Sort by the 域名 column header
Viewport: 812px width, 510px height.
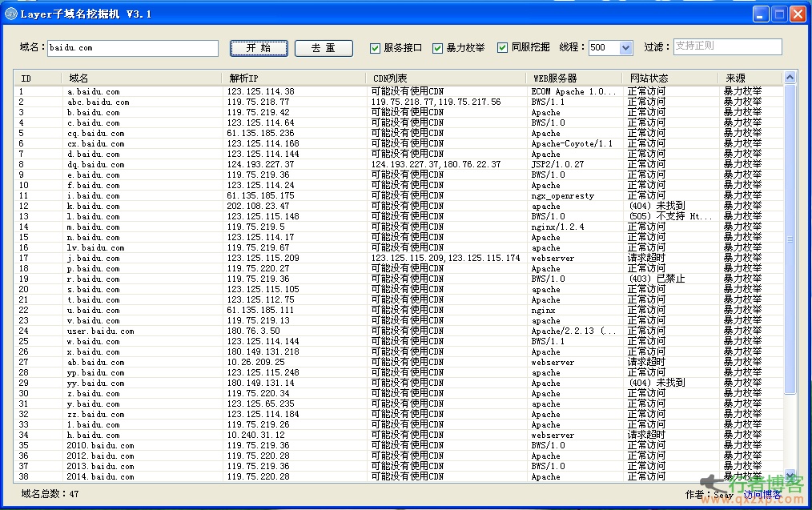[x=142, y=78]
